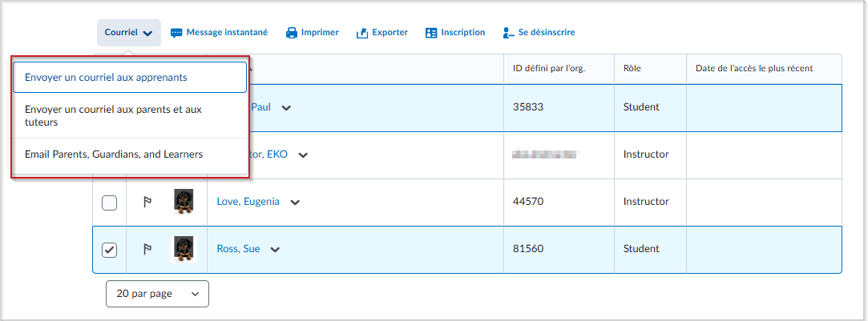Image resolution: width=868 pixels, height=321 pixels.
Task: Click the Inscription icon
Action: [x=431, y=33]
